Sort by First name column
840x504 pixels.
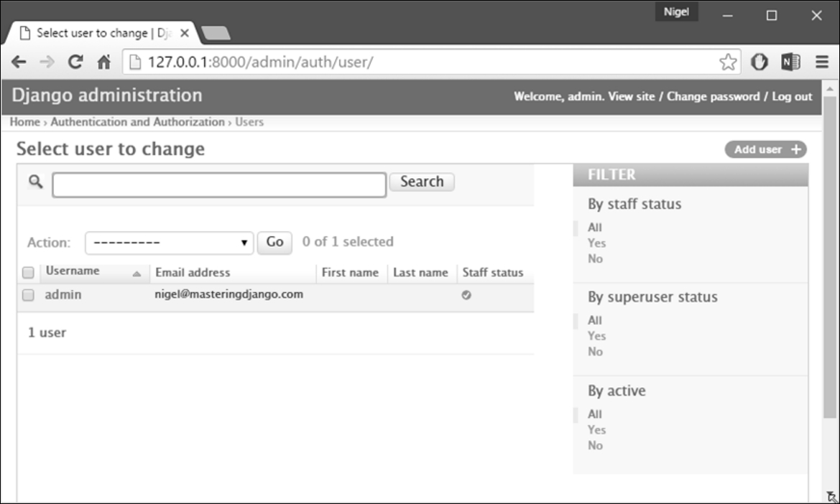(350, 272)
